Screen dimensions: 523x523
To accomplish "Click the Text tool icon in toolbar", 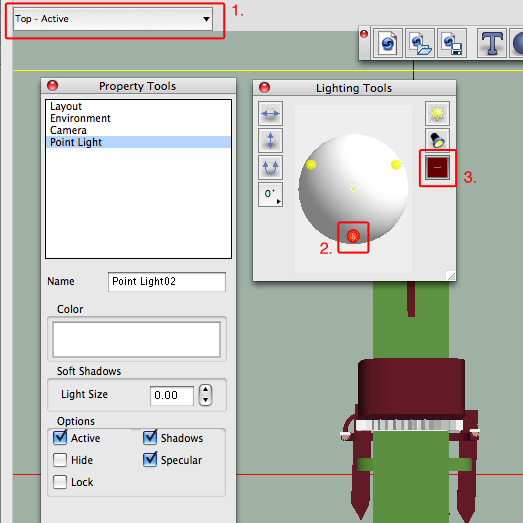I will click(x=492, y=43).
